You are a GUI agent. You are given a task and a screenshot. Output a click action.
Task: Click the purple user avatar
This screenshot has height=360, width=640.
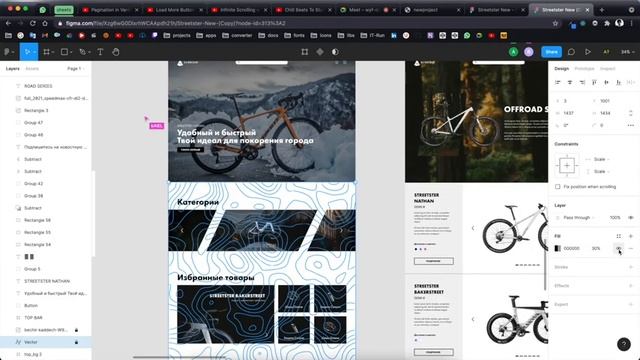click(x=529, y=52)
